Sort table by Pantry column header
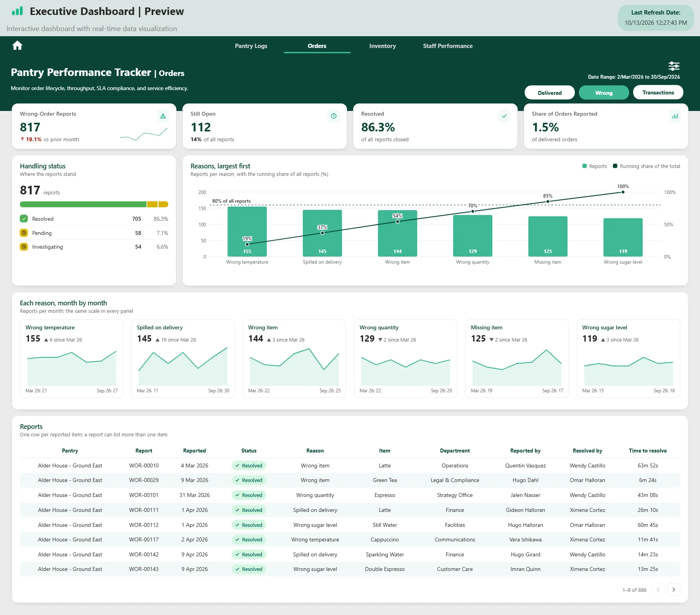 pyautogui.click(x=70, y=451)
